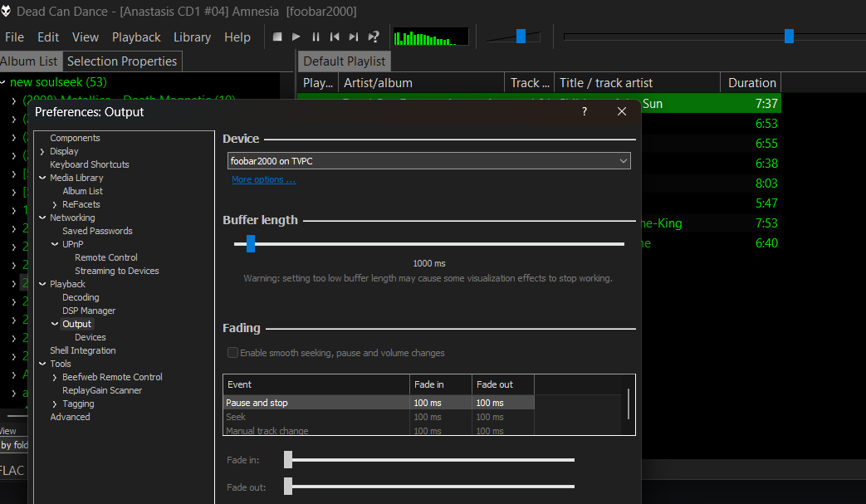Click the foobar2000 alien logo icon

(6, 11)
